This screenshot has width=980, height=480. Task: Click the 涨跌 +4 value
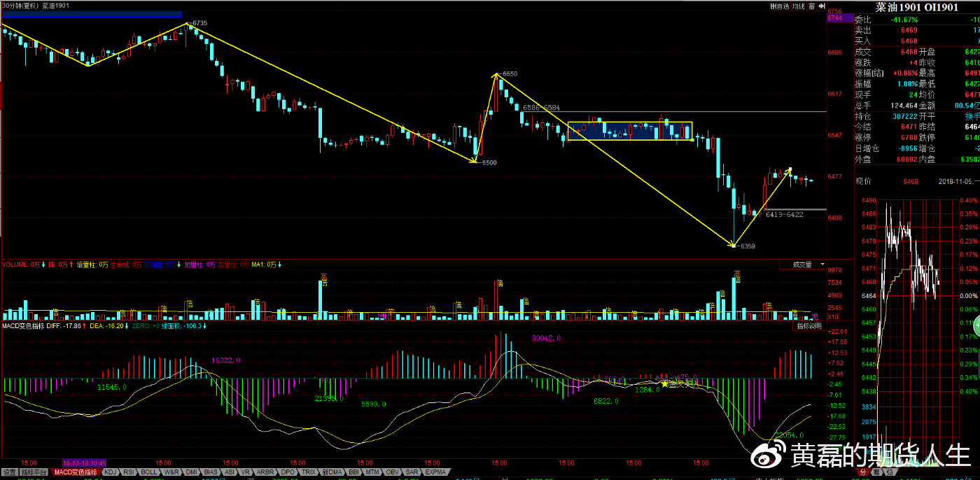point(913,62)
